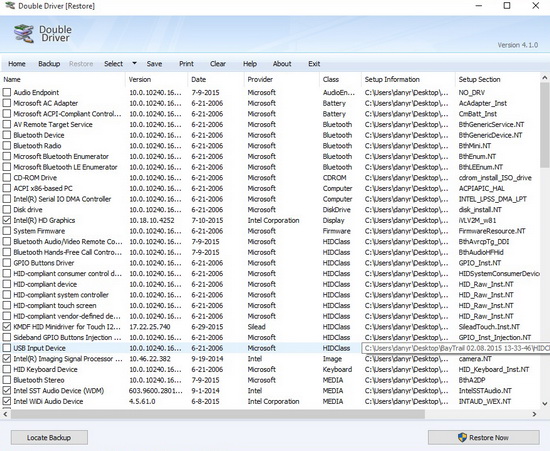Open Help from the toolbar
Image resolution: width=550 pixels, height=451 pixels.
point(250,64)
